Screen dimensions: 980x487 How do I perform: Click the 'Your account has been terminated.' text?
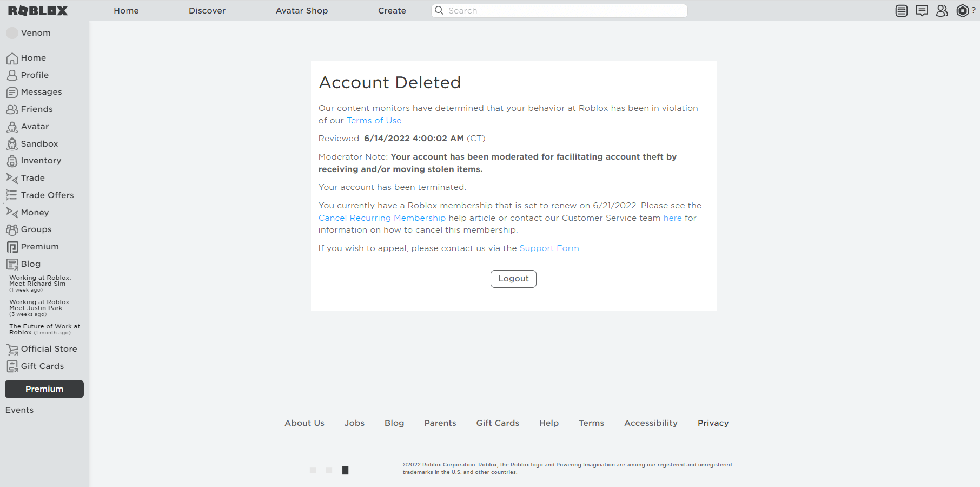[x=392, y=187]
